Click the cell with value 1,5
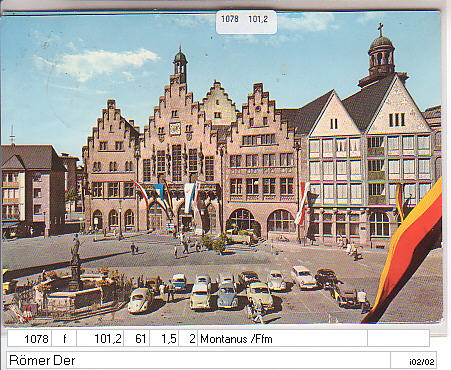451x370 pixels. point(164,339)
